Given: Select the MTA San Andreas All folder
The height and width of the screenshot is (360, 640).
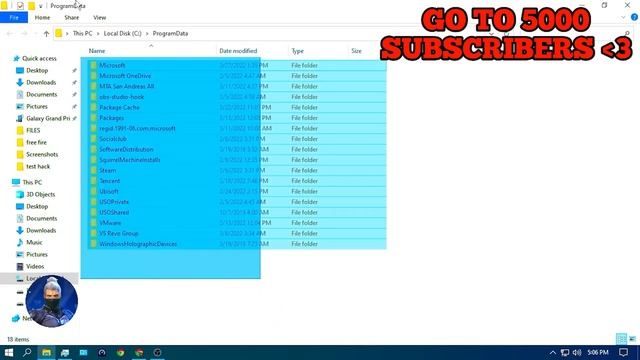Looking at the screenshot, I should click(127, 87).
